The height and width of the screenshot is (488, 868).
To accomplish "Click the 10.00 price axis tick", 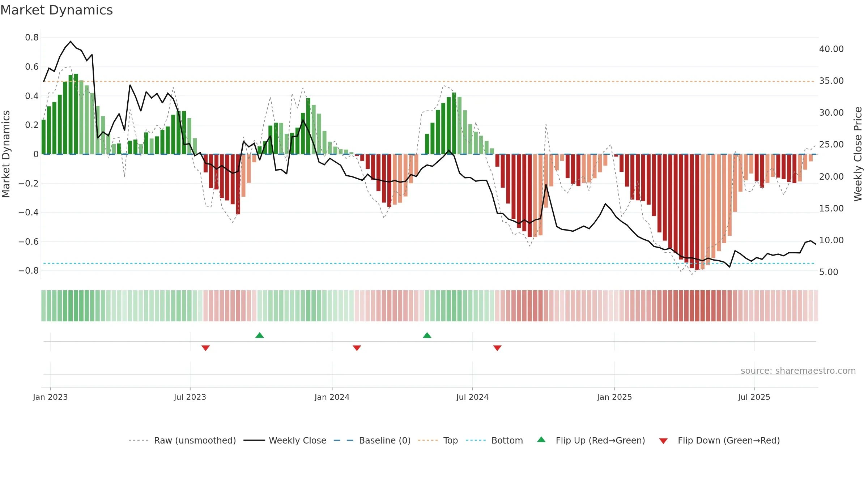I will (831, 240).
